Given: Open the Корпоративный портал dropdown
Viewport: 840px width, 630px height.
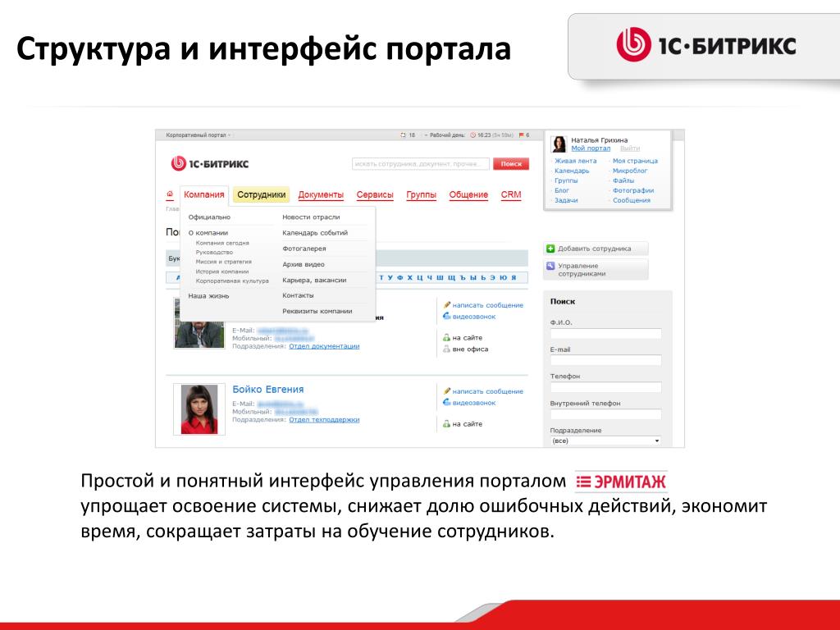Looking at the screenshot, I should pyautogui.click(x=199, y=135).
